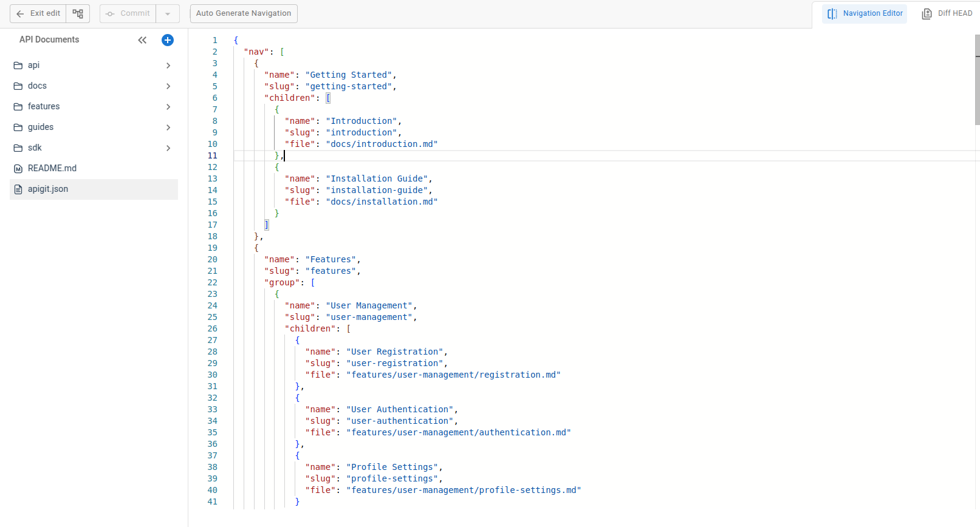This screenshot has height=527, width=980.
Task: Expand the features folder chevron
Action: click(x=168, y=107)
